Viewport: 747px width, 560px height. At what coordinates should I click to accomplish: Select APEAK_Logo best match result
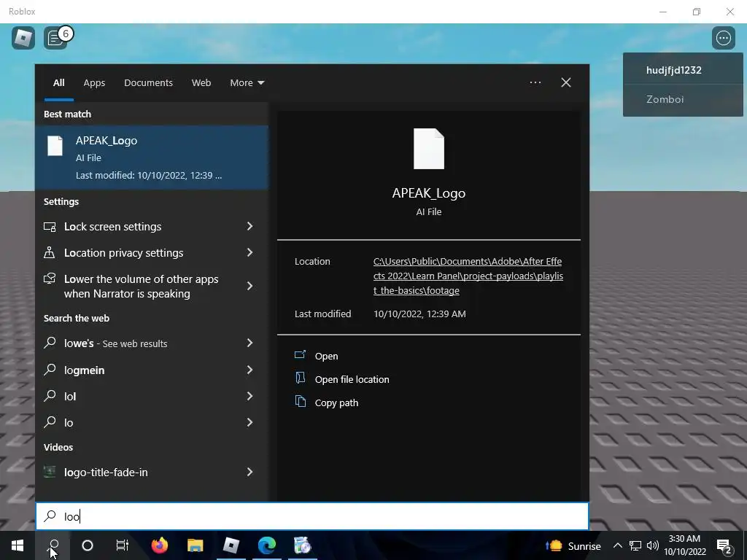(152, 157)
